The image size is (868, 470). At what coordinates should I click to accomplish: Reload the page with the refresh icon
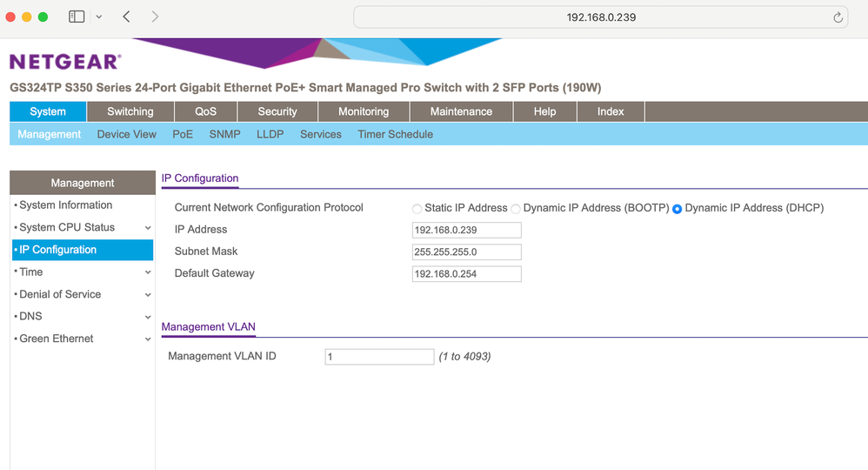[838, 17]
